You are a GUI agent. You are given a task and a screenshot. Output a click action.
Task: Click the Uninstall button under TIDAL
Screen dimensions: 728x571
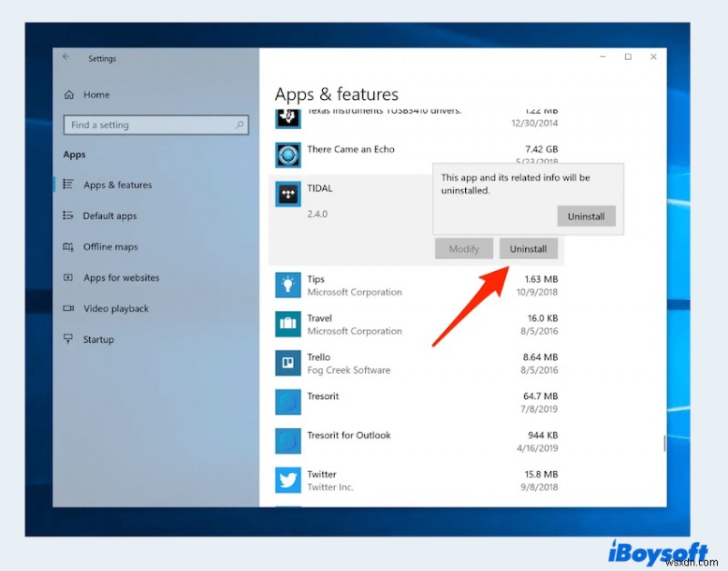pos(529,248)
